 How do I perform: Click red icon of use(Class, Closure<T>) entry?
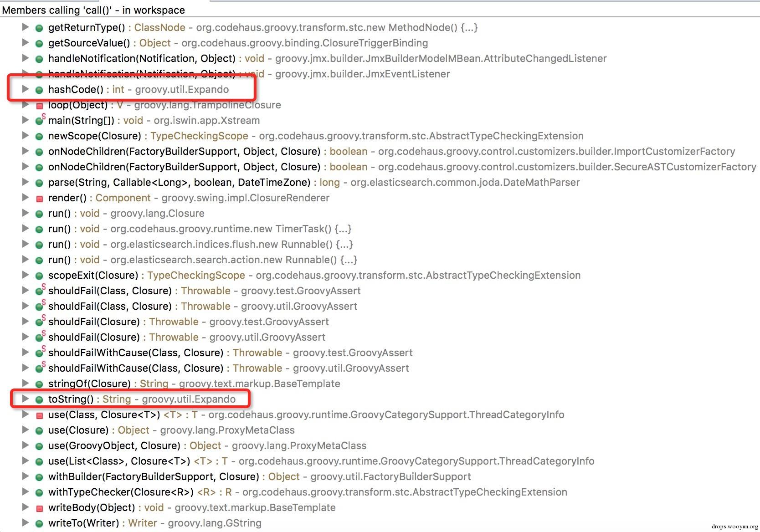(x=39, y=415)
